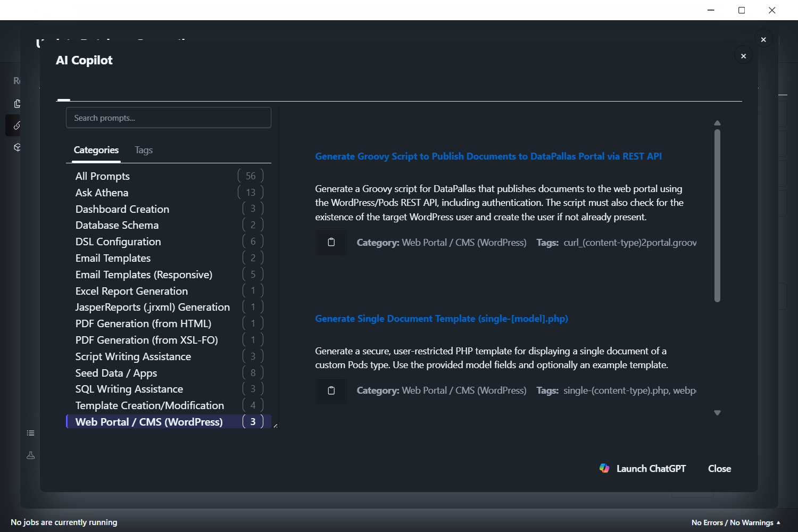Switch to the Tags tab
Image resolution: width=798 pixels, height=532 pixels.
click(144, 150)
